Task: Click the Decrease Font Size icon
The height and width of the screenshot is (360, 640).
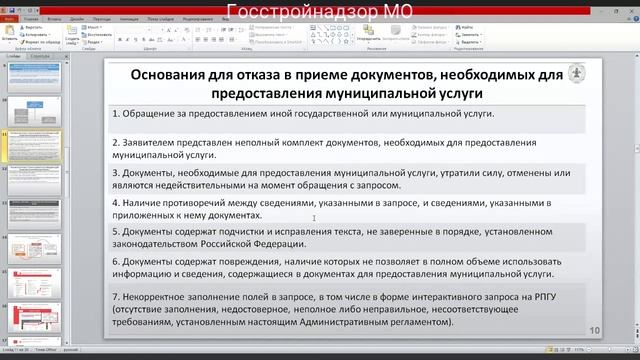Action: 176,30
